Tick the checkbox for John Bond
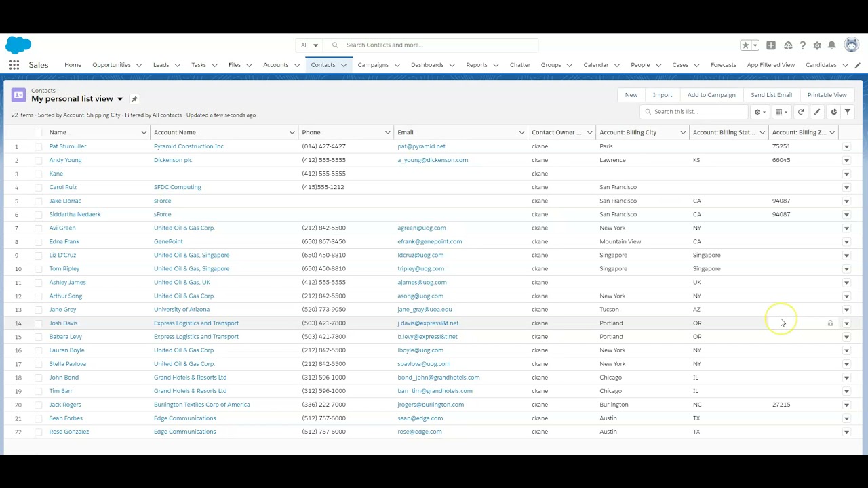 click(x=38, y=378)
